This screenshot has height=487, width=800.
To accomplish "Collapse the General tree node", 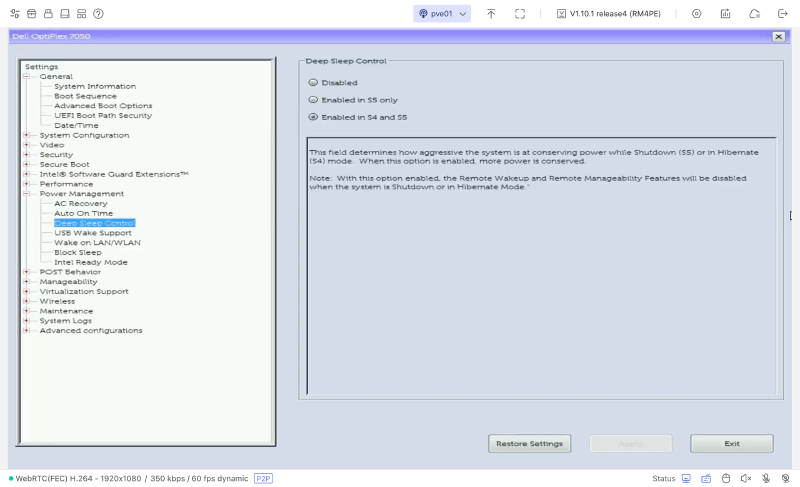I will pyautogui.click(x=27, y=76).
